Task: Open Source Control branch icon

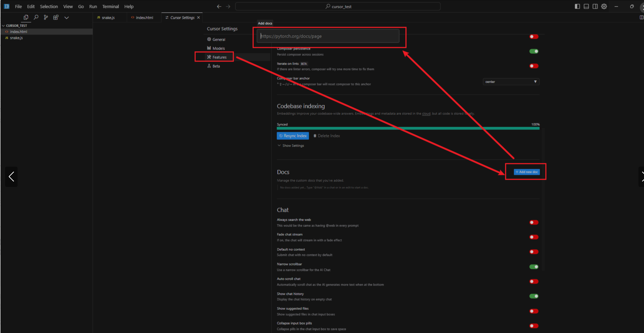Action: (46, 17)
